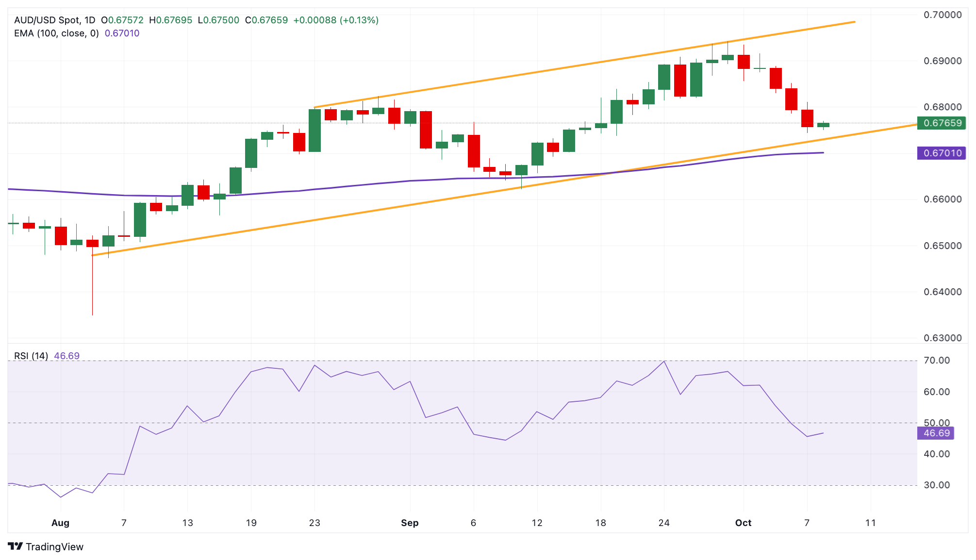The height and width of the screenshot is (560, 976).
Task: Click the AUD/USD Spot, 1D title
Action: coord(55,20)
